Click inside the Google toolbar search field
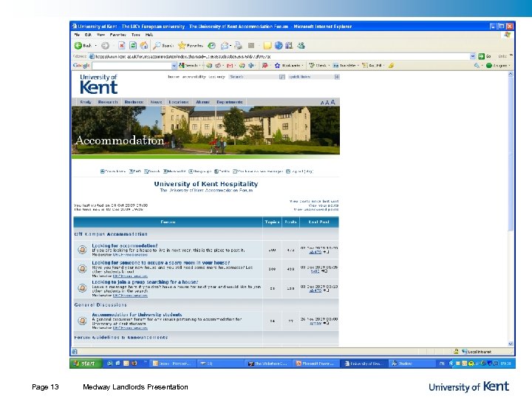This screenshot has width=532, height=399. [132, 66]
